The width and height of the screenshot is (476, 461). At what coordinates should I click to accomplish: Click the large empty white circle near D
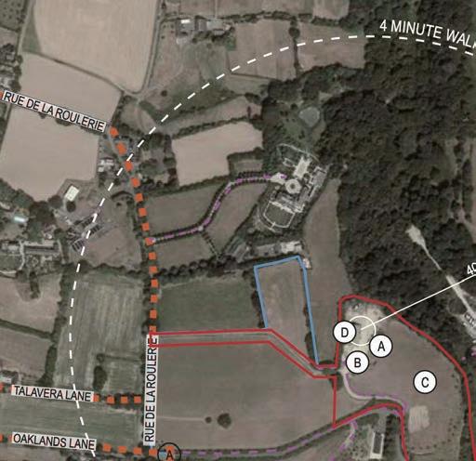(x=363, y=331)
